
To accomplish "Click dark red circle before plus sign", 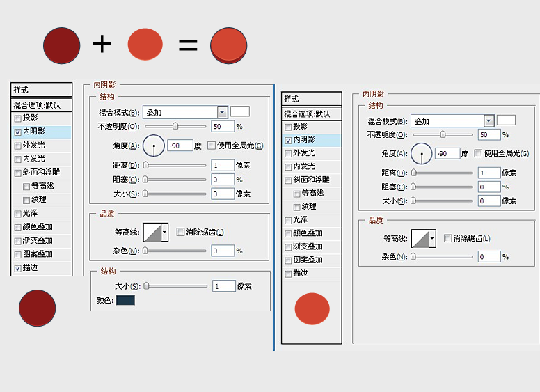I will 62,45.
